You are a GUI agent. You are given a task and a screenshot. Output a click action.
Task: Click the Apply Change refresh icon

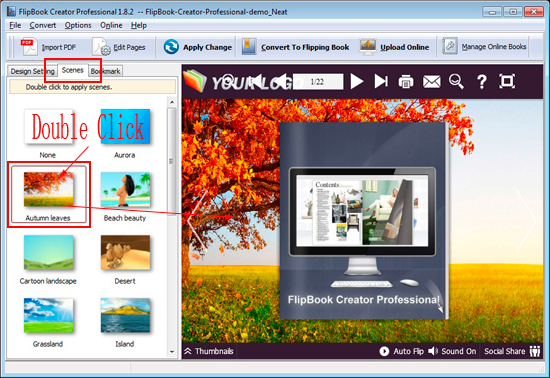click(x=171, y=47)
